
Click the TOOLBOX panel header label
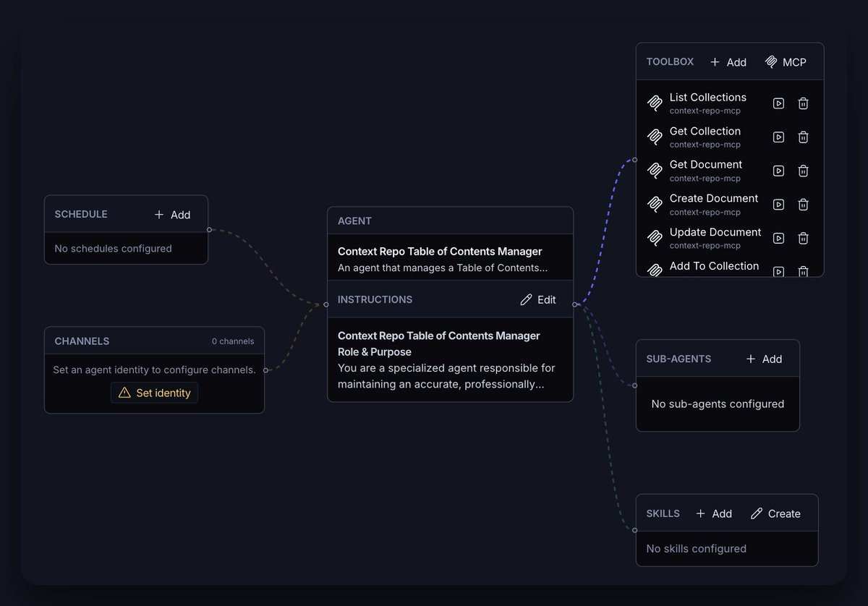click(x=670, y=62)
